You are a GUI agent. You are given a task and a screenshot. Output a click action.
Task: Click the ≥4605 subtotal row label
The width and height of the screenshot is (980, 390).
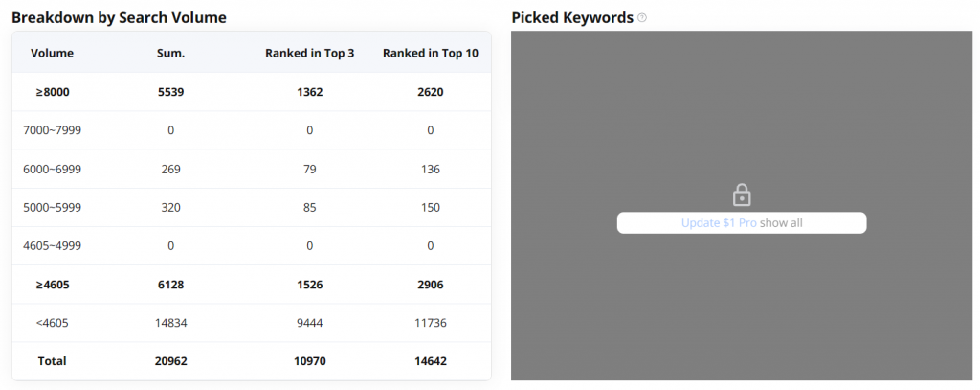pos(52,285)
